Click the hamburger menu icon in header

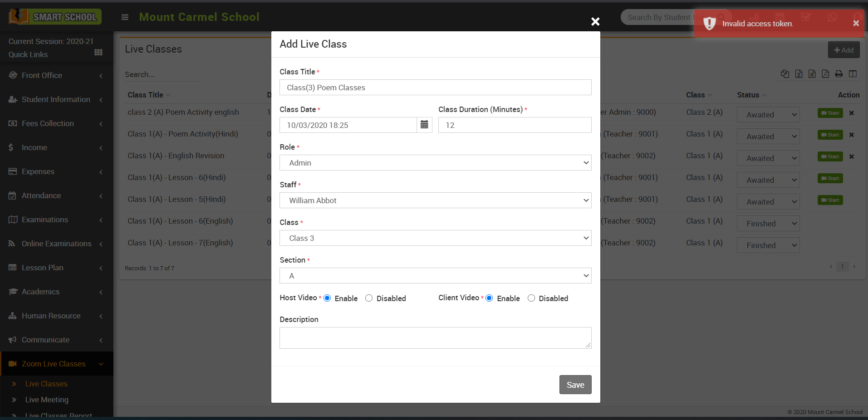[x=125, y=17]
